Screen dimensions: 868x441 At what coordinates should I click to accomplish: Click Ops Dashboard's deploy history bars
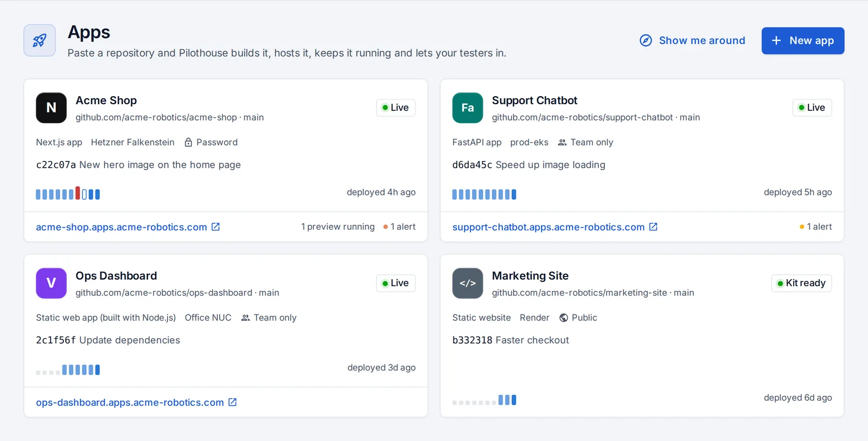(68, 370)
